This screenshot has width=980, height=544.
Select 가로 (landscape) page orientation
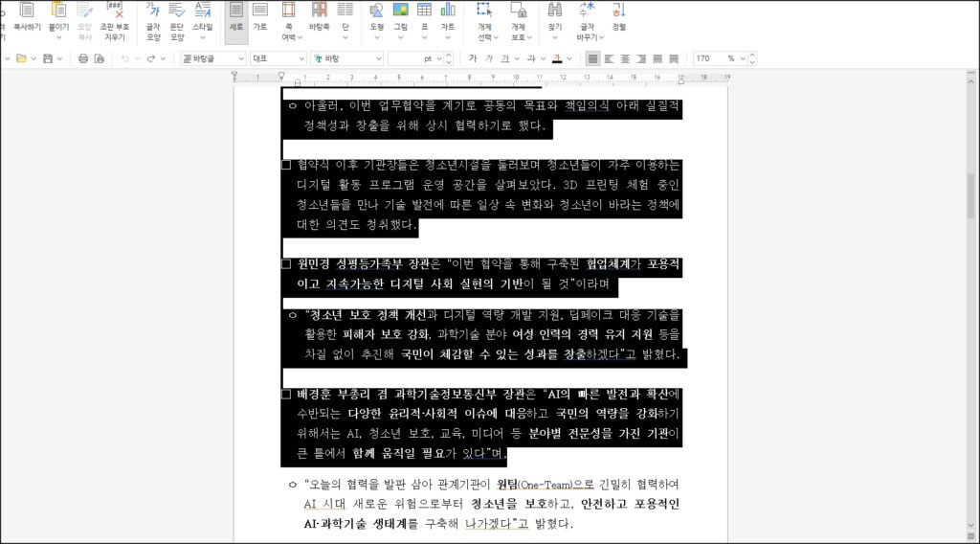click(x=260, y=17)
